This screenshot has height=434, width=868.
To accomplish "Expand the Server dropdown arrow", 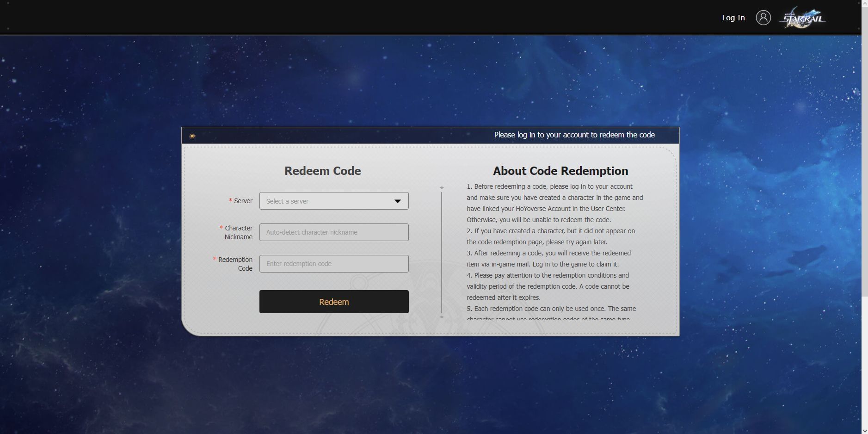I will click(x=397, y=201).
